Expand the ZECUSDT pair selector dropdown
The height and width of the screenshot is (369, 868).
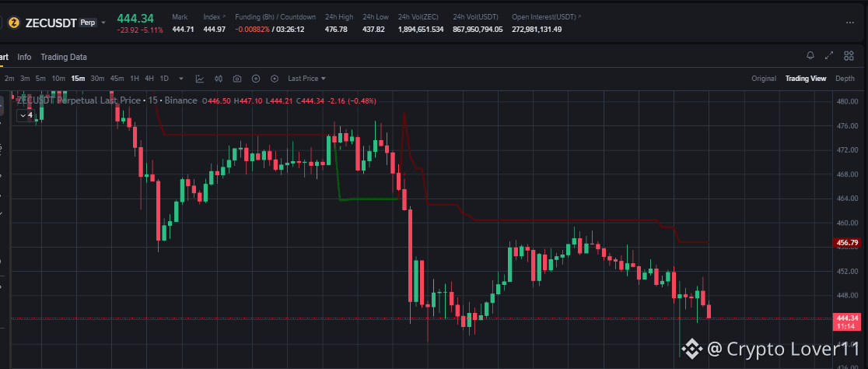pos(103,23)
